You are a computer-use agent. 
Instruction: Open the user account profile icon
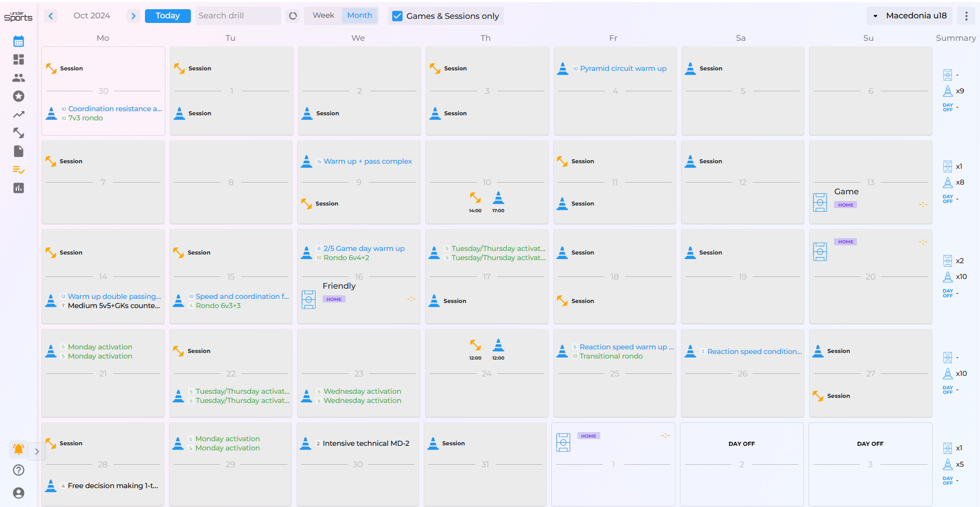[19, 493]
